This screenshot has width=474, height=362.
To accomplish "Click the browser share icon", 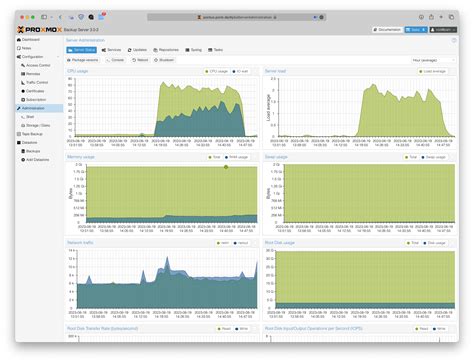I will coord(431,17).
